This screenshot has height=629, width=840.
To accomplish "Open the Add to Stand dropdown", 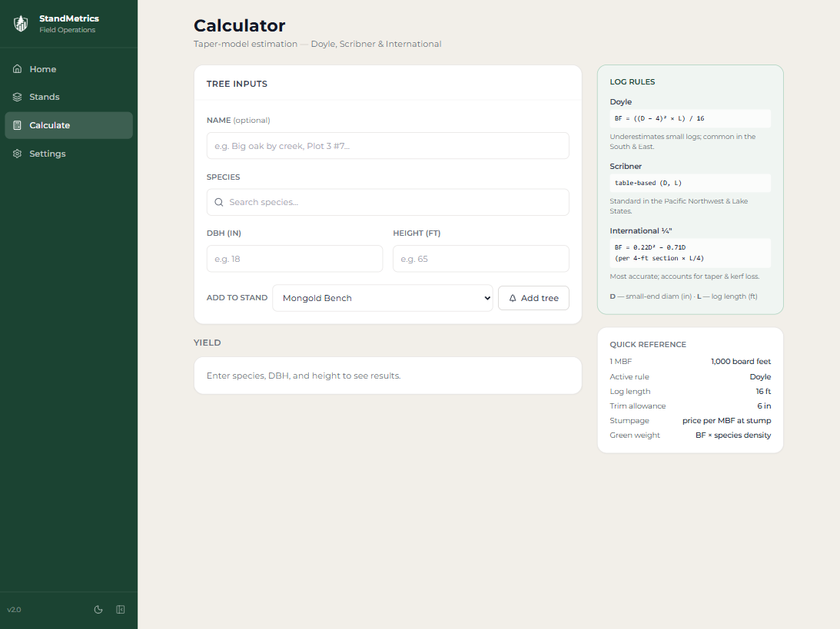I will coord(382,298).
